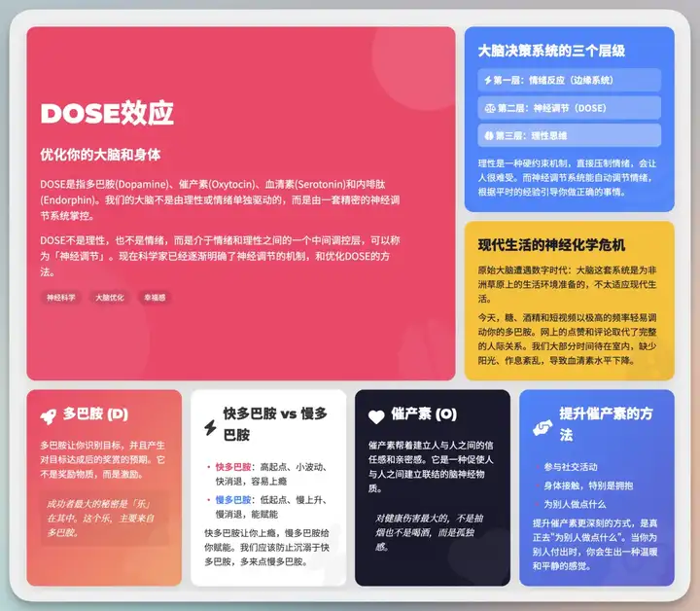Click the paragraph starting DOSE不是理性，也不是情绪
This screenshot has width=700, height=611.
(x=220, y=257)
